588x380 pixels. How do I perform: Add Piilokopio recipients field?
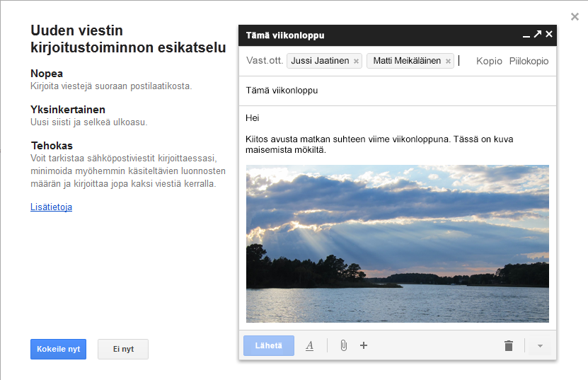pyautogui.click(x=529, y=62)
